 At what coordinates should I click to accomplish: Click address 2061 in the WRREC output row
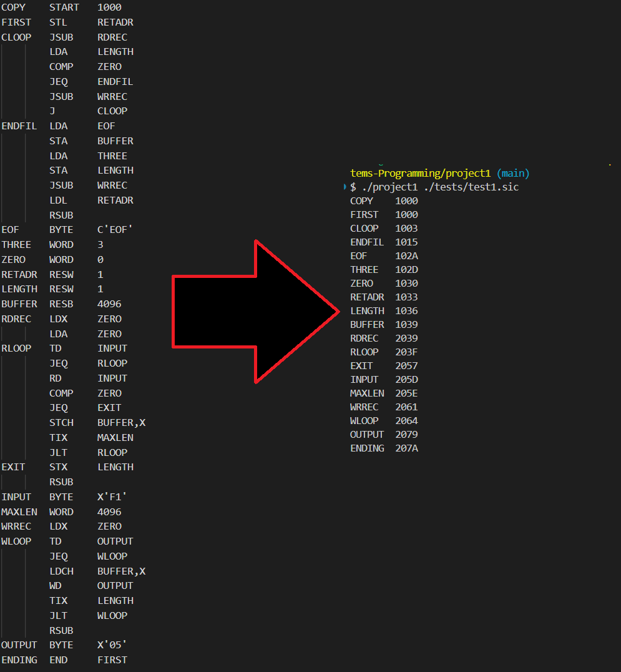[406, 407]
